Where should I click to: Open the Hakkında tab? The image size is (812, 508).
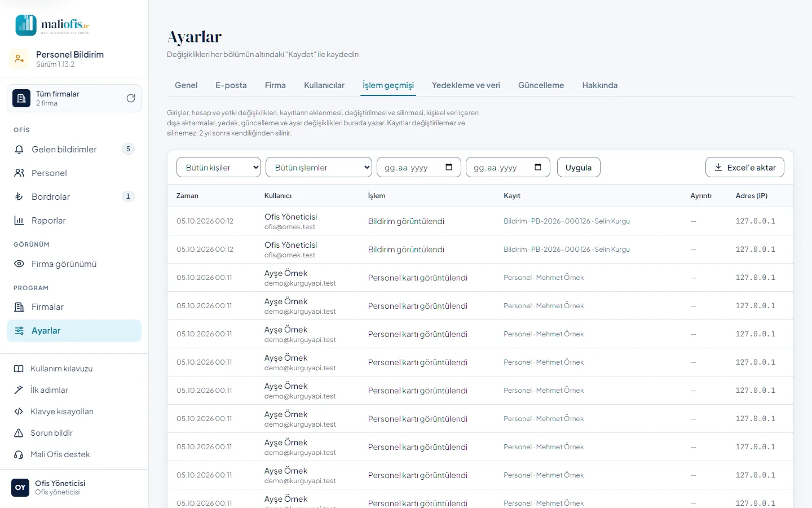(x=600, y=85)
